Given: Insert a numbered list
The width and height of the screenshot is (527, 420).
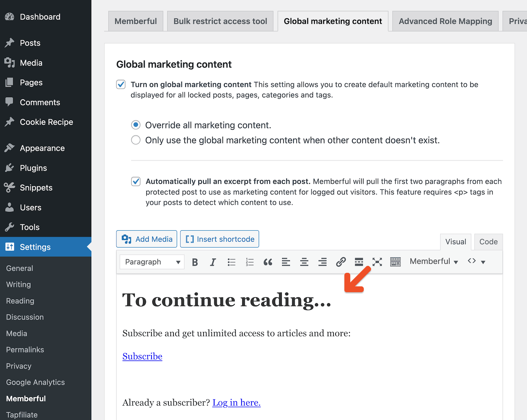Looking at the screenshot, I should pyautogui.click(x=250, y=262).
